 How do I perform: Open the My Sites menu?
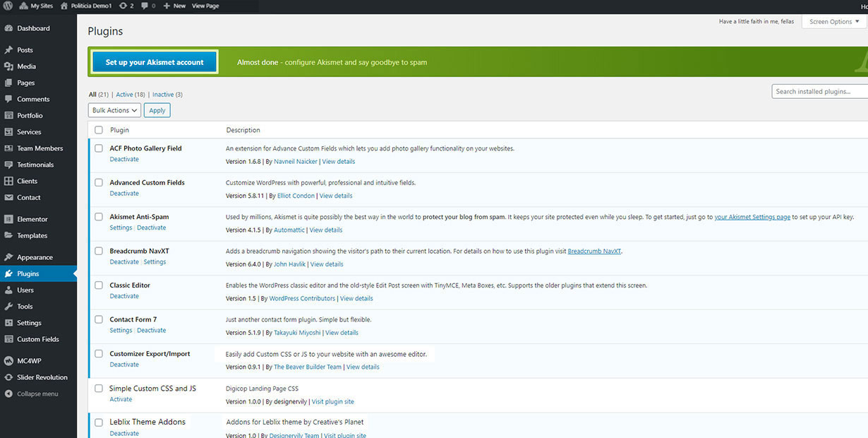point(35,6)
